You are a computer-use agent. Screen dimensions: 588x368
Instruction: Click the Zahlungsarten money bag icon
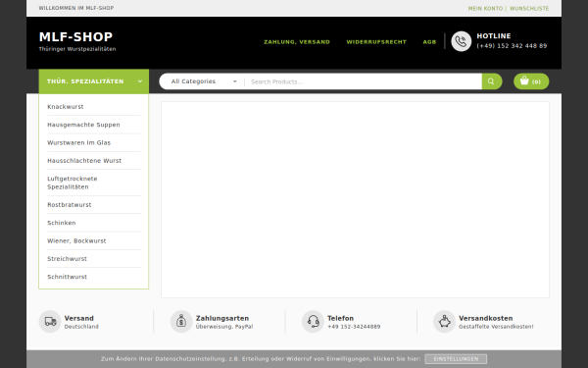click(x=181, y=322)
